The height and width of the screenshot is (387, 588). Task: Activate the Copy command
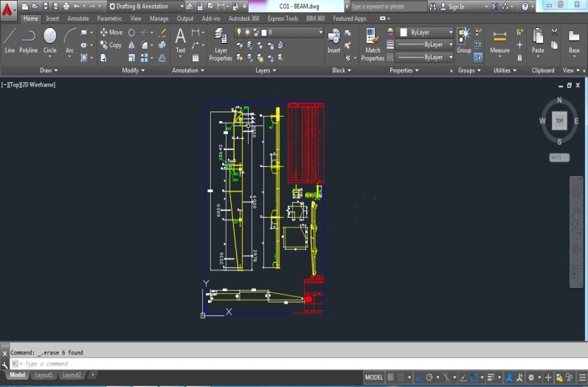pyautogui.click(x=111, y=45)
